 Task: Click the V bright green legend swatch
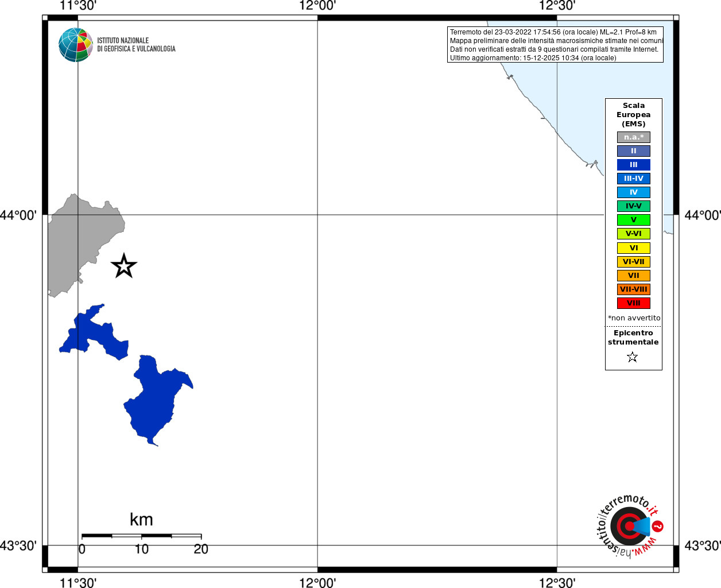(634, 220)
